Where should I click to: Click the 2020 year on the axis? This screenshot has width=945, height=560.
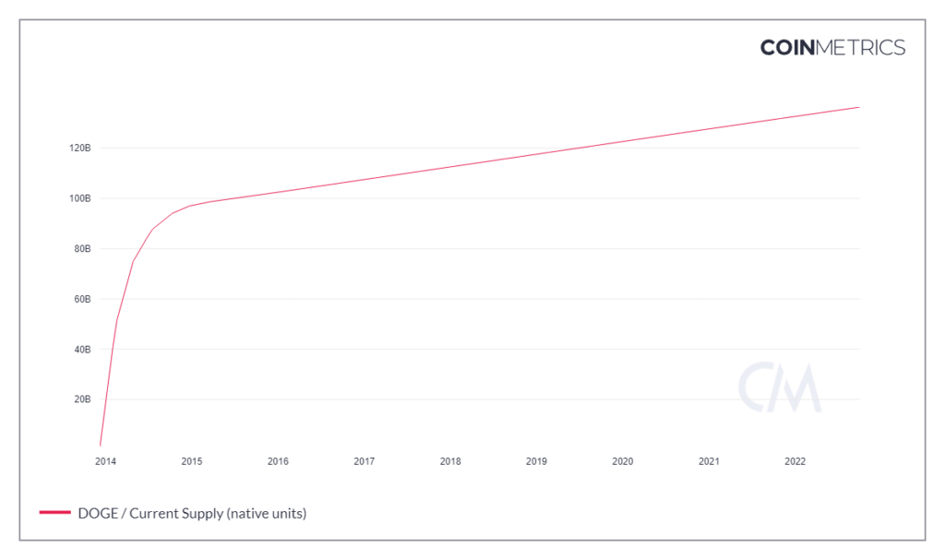623,461
